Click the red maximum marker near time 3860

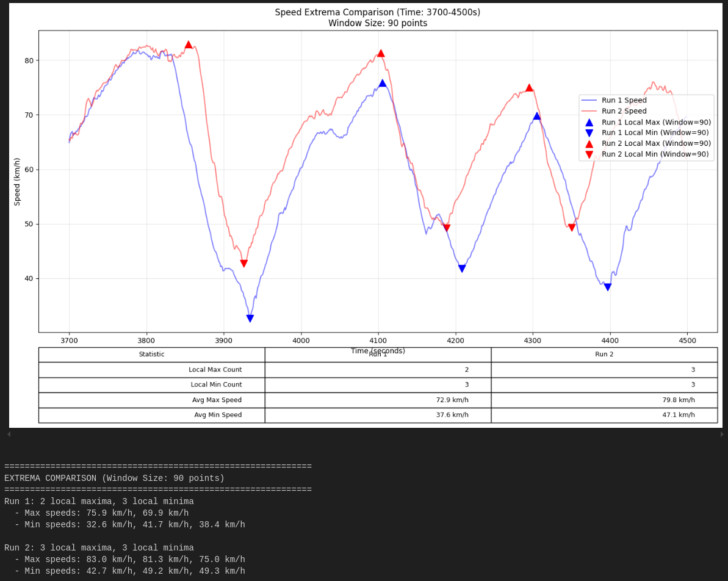coord(189,43)
